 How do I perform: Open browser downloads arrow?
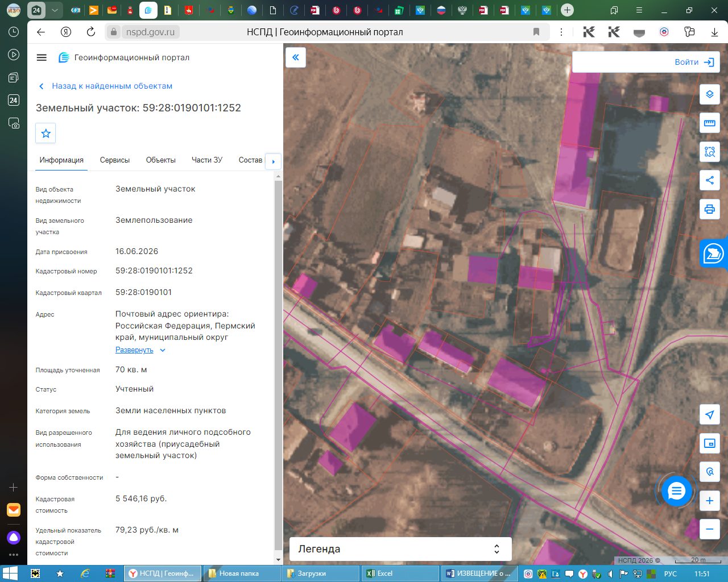click(714, 32)
